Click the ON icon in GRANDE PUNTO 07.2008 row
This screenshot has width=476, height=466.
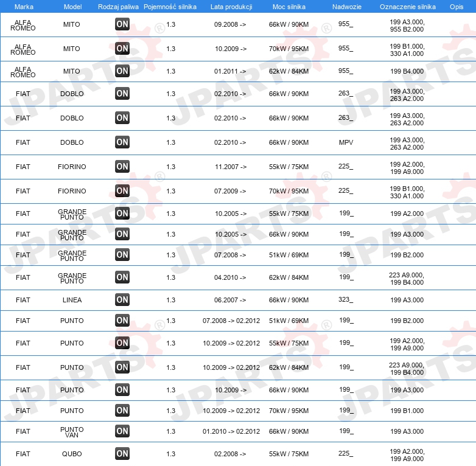122,255
